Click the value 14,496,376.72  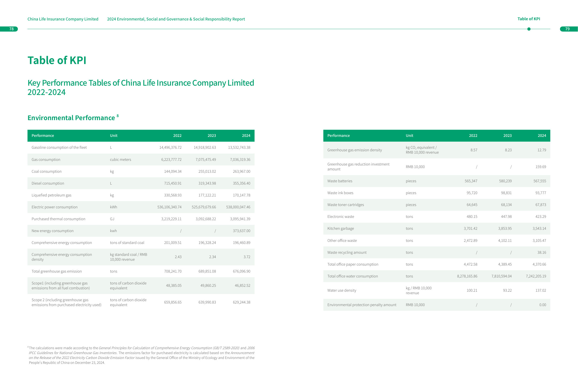coord(170,148)
